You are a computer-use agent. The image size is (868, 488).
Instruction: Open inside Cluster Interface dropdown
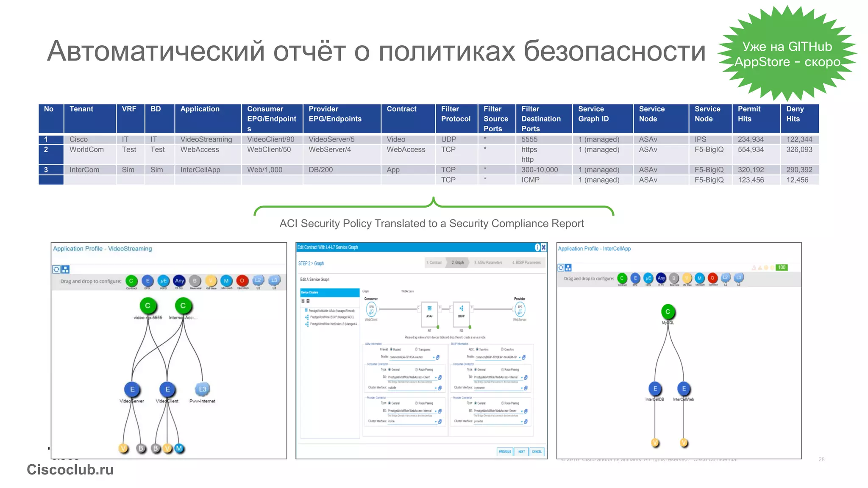tap(436, 421)
